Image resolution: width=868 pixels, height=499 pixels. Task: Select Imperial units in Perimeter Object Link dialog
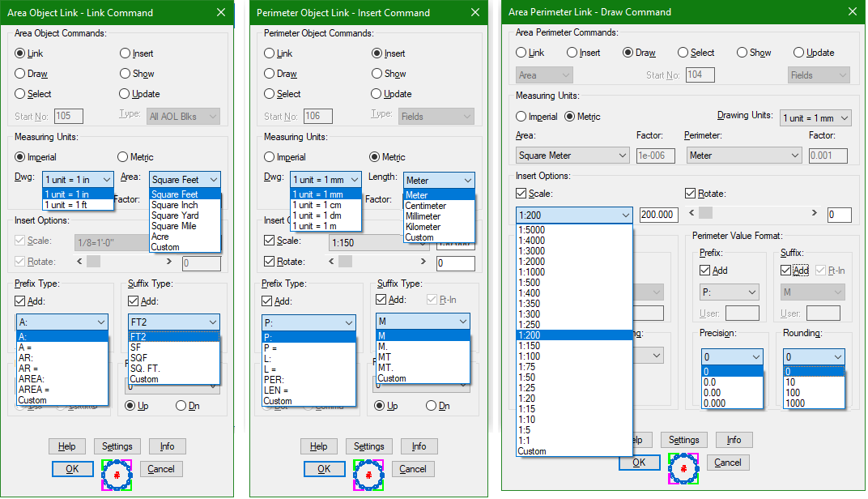tap(270, 156)
